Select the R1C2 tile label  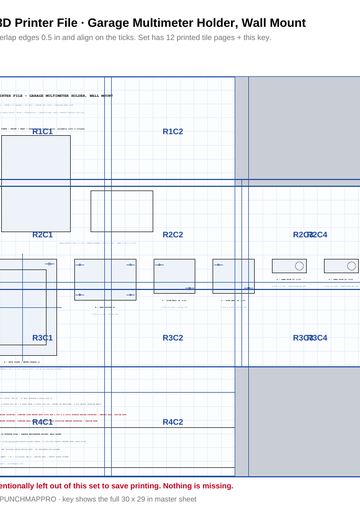(x=173, y=131)
